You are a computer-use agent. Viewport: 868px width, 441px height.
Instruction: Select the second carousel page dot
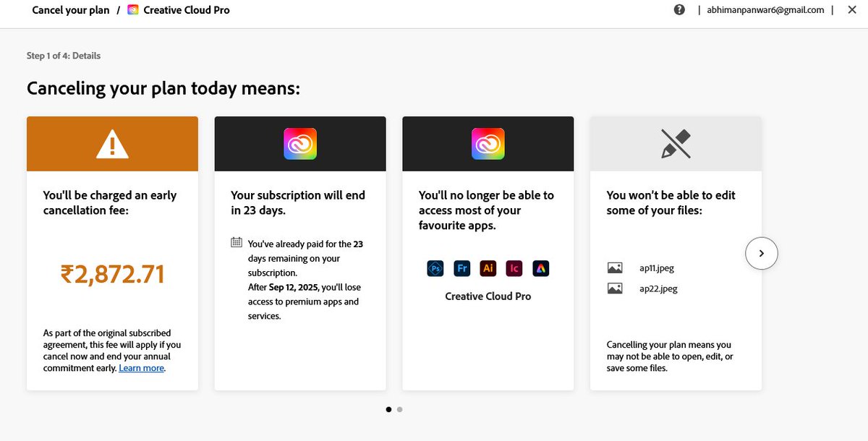tap(400, 409)
